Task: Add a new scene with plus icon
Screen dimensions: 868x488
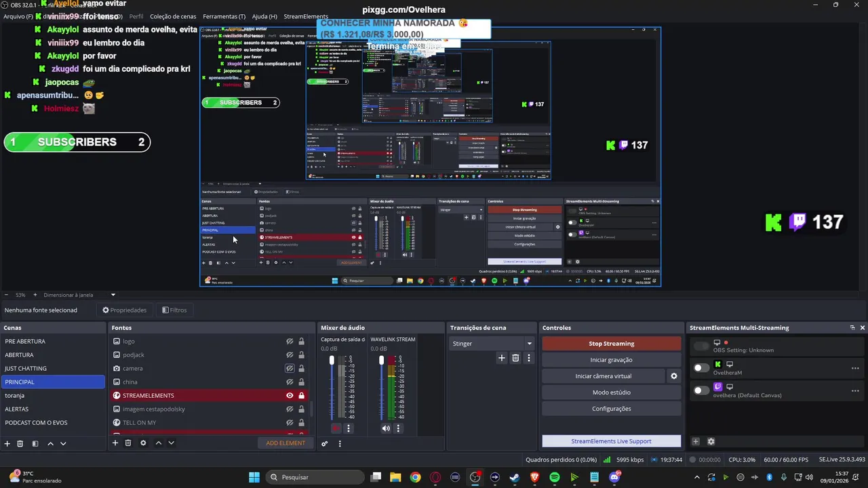Action: (x=7, y=443)
